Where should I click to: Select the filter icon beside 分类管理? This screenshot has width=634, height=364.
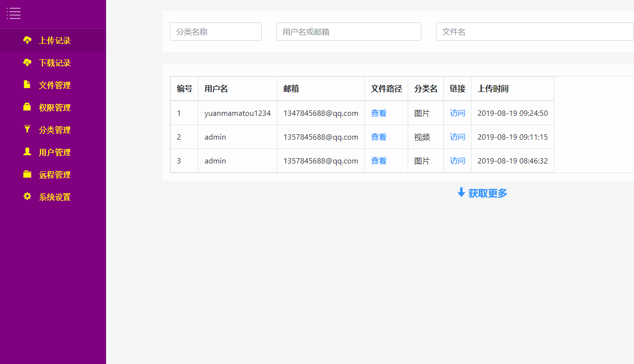(27, 129)
